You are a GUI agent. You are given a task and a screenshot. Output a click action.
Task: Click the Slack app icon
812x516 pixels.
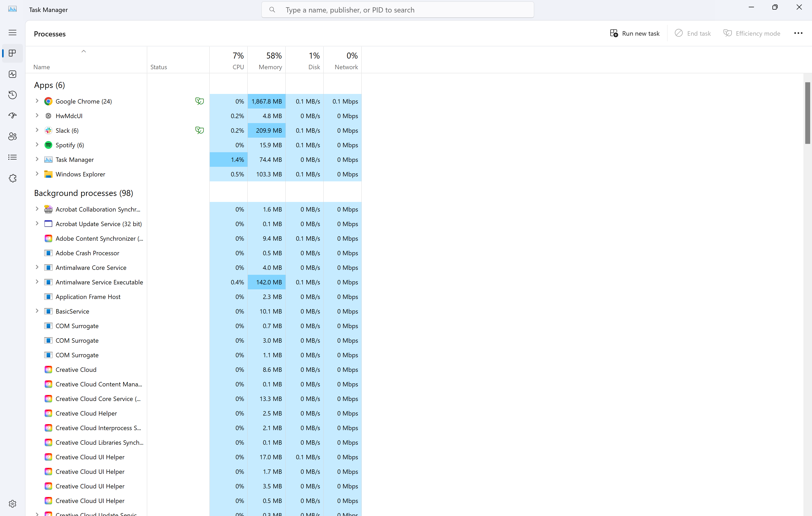pos(48,131)
